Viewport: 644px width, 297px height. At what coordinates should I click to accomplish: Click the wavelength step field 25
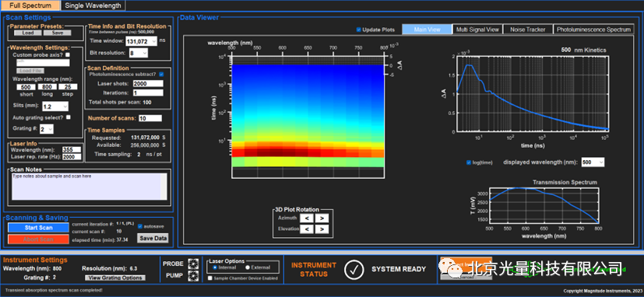point(68,87)
